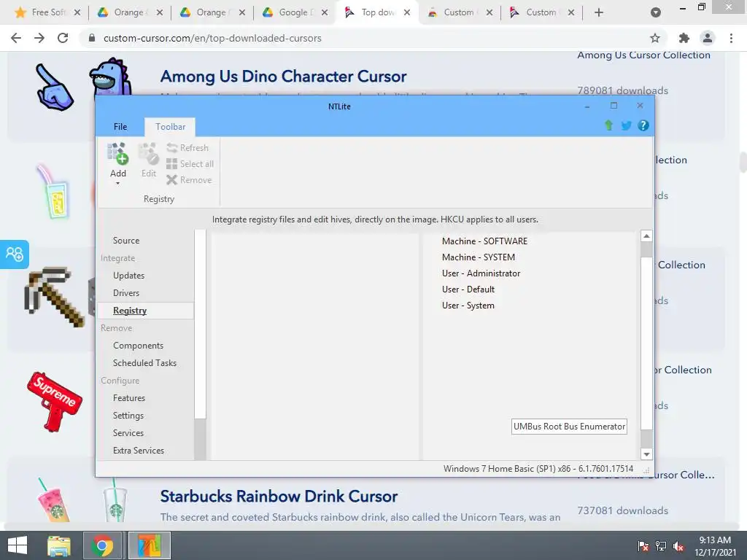Open Scheduled Tasks in the sidebar

pyautogui.click(x=145, y=363)
